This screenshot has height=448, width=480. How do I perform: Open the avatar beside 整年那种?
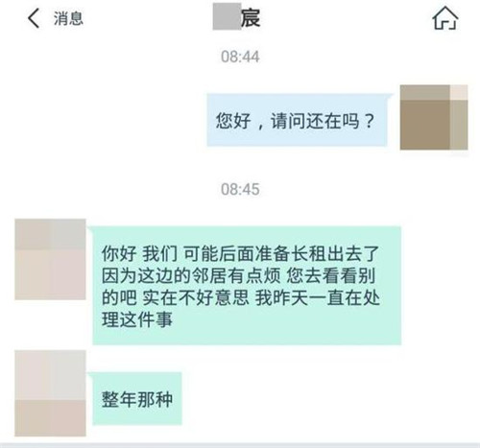(50, 393)
